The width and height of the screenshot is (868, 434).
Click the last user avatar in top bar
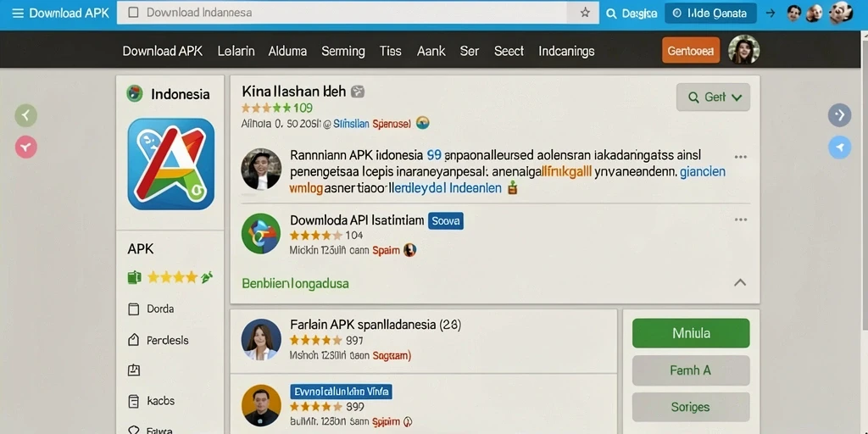pyautogui.click(x=841, y=12)
